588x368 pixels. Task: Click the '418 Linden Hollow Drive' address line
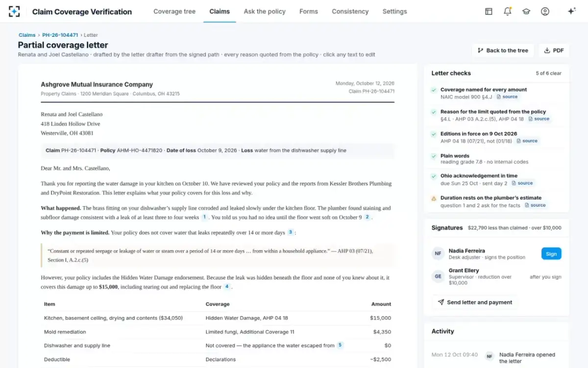(71, 124)
